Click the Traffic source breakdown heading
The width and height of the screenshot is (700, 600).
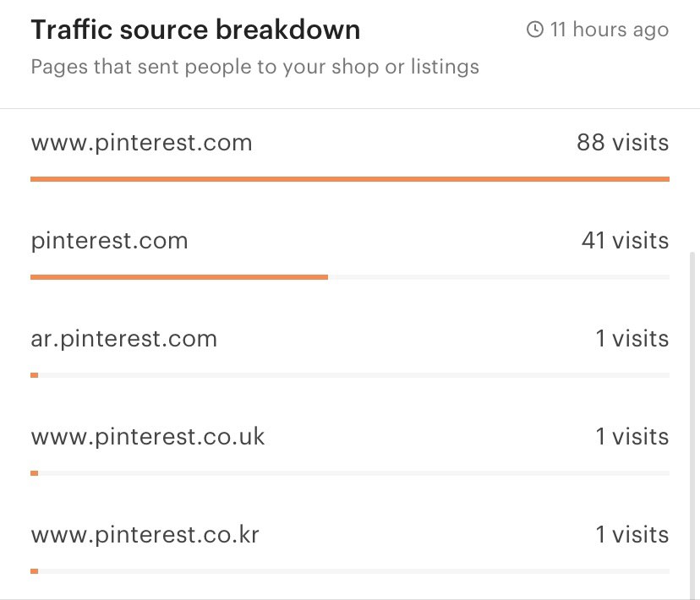[x=195, y=30]
